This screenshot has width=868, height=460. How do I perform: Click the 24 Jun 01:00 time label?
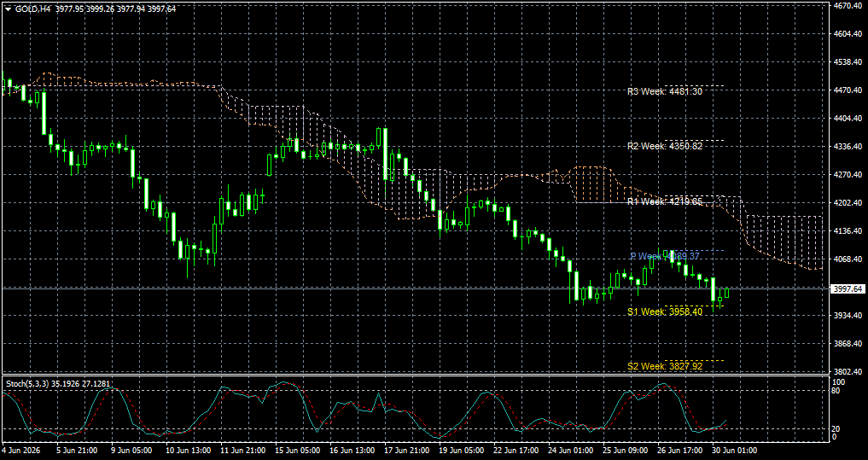click(570, 451)
